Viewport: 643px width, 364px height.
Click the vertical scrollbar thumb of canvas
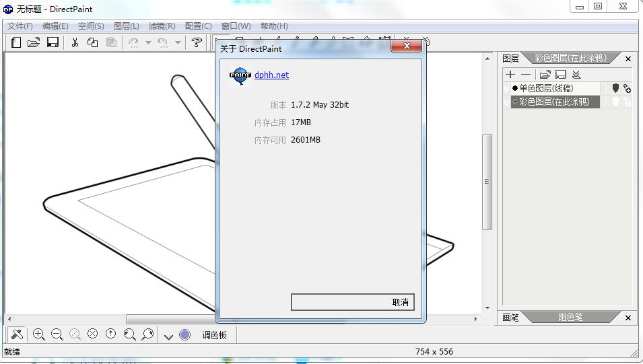(487, 182)
